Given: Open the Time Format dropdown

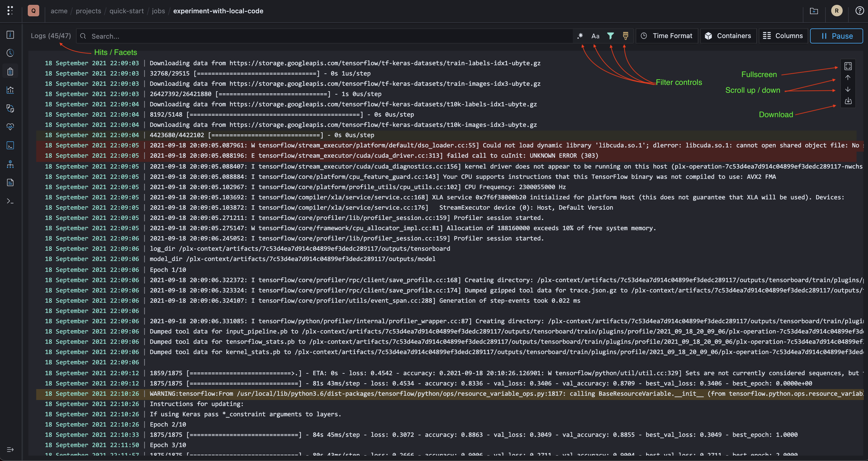Looking at the screenshot, I should [666, 36].
